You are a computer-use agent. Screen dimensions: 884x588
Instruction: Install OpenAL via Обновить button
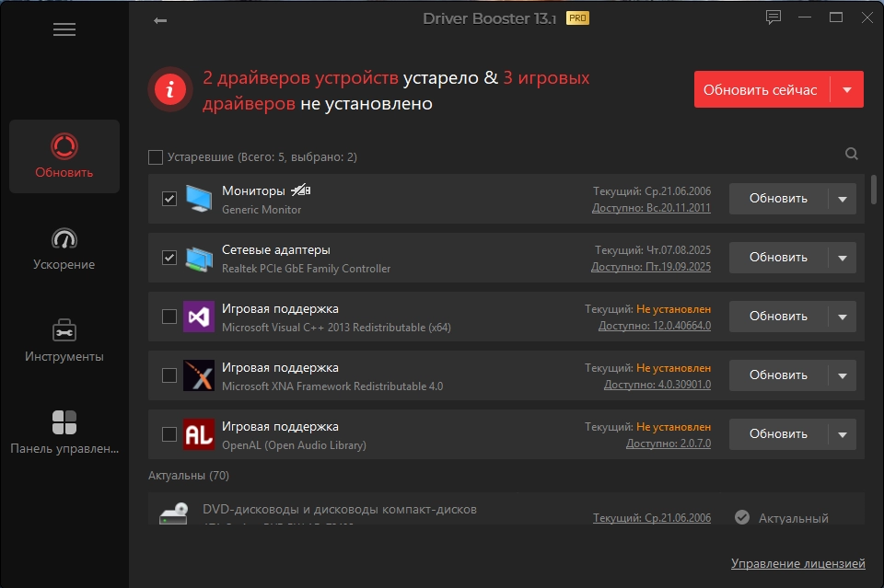tap(779, 434)
